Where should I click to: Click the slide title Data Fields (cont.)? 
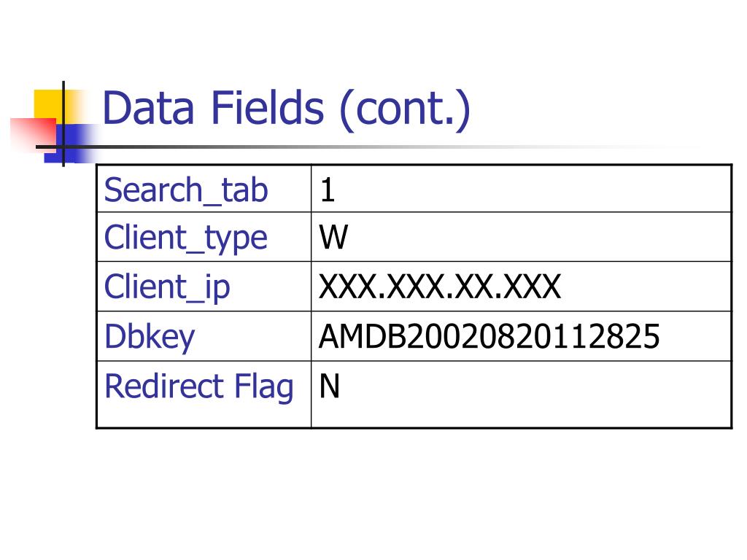tap(286, 109)
